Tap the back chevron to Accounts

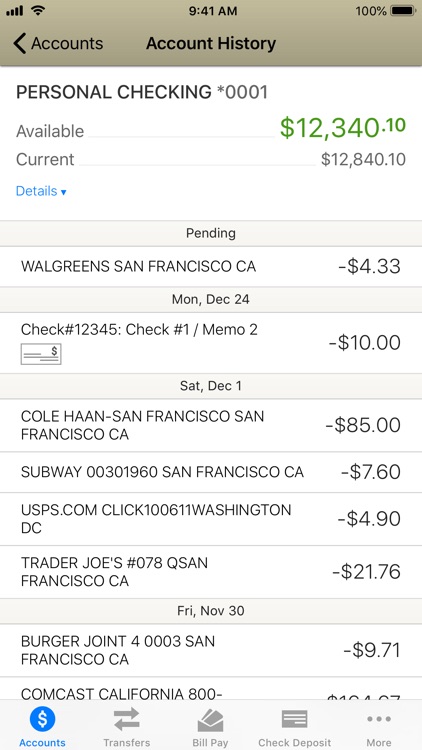[x=20, y=44]
